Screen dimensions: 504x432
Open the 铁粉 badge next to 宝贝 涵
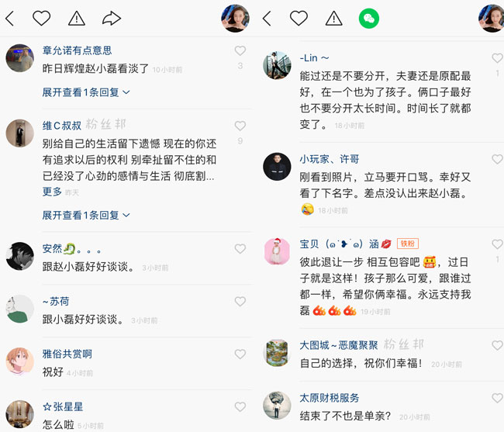[x=408, y=244]
